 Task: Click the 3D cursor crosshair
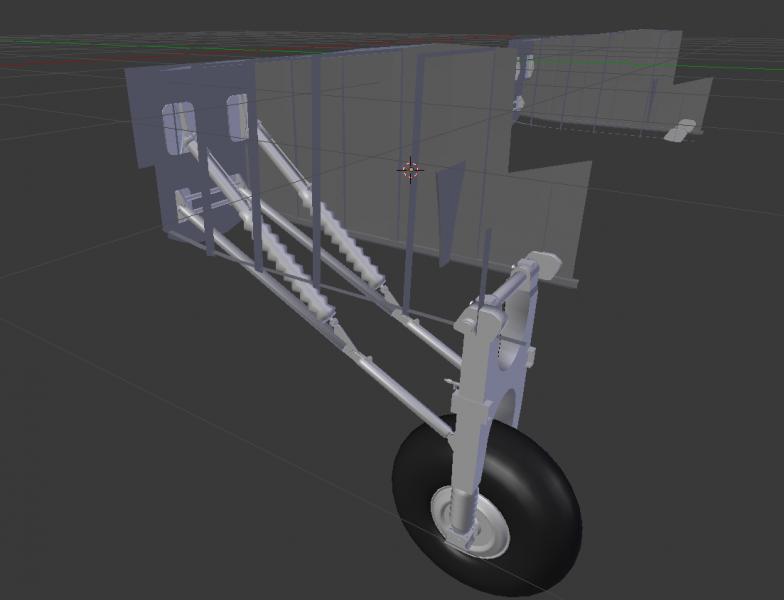[x=410, y=169]
